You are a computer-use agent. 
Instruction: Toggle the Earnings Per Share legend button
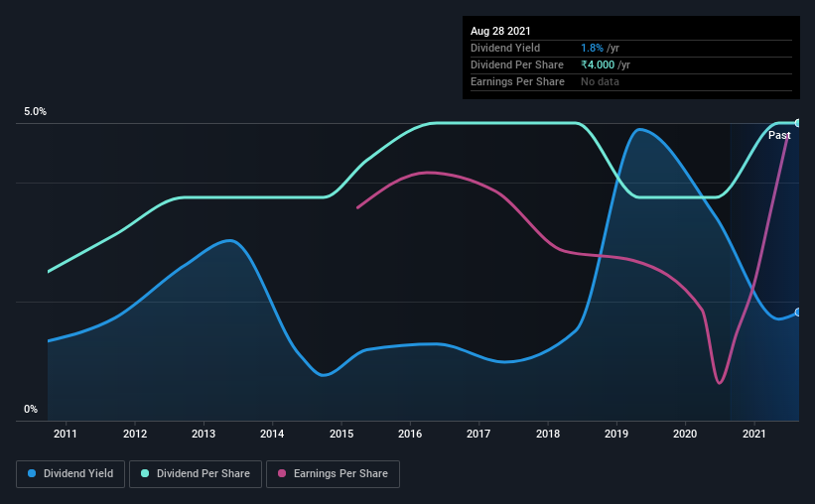(x=333, y=474)
